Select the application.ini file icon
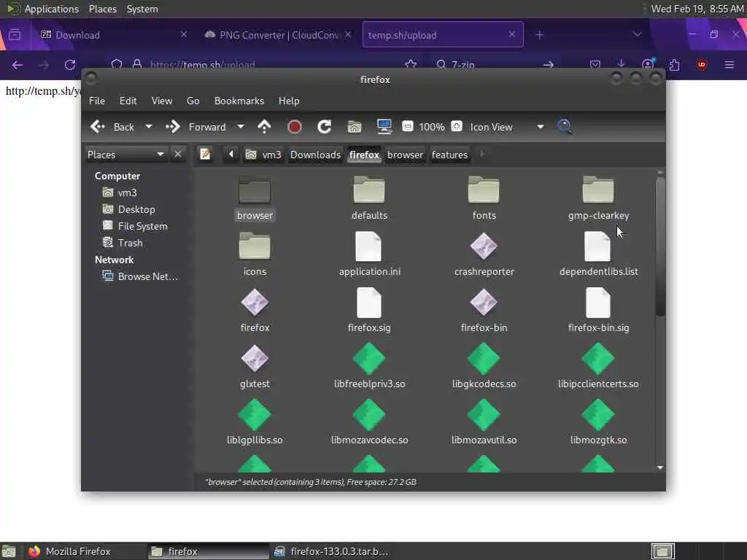The height and width of the screenshot is (560, 747). 368,246
